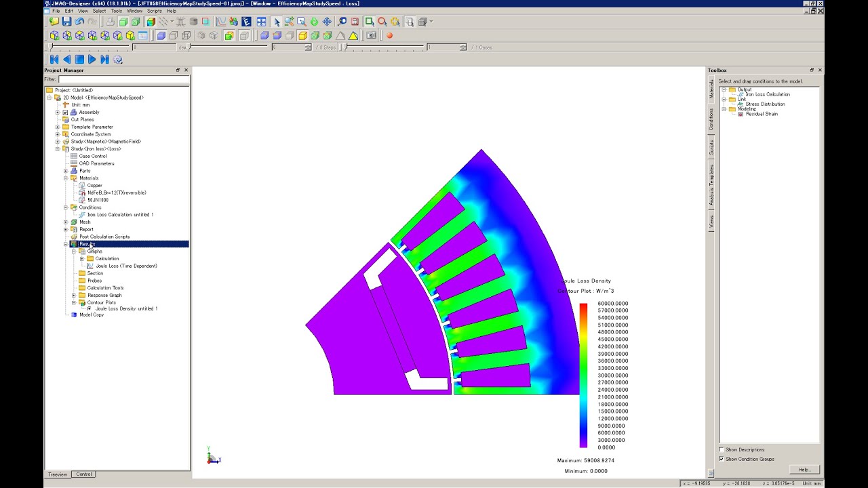868x488 pixels.
Task: Click the camera capture icon in the toolbar
Action: [x=371, y=35]
